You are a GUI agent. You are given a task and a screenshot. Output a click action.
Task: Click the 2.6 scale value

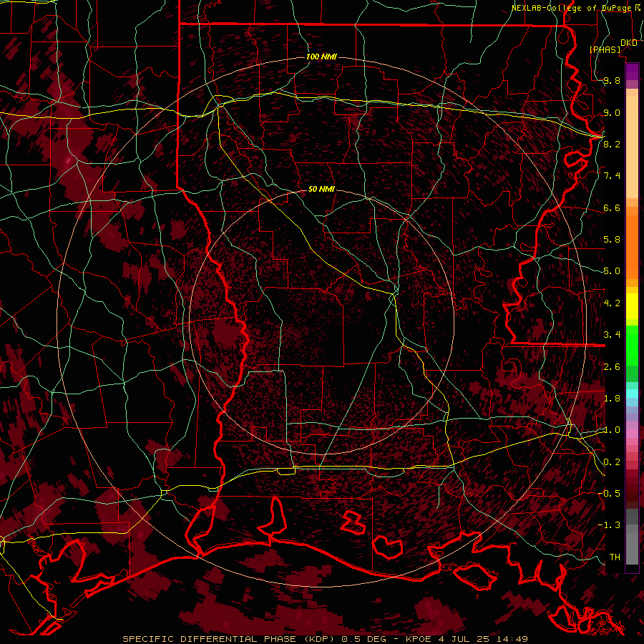tap(612, 367)
